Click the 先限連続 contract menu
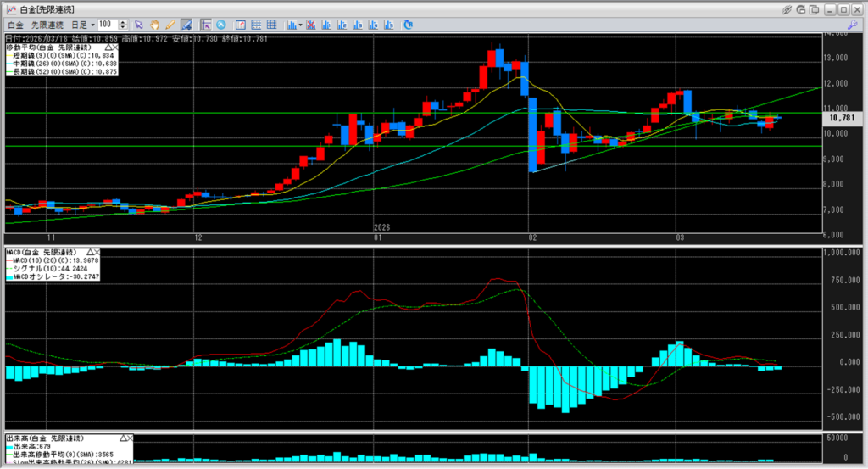 [47, 25]
